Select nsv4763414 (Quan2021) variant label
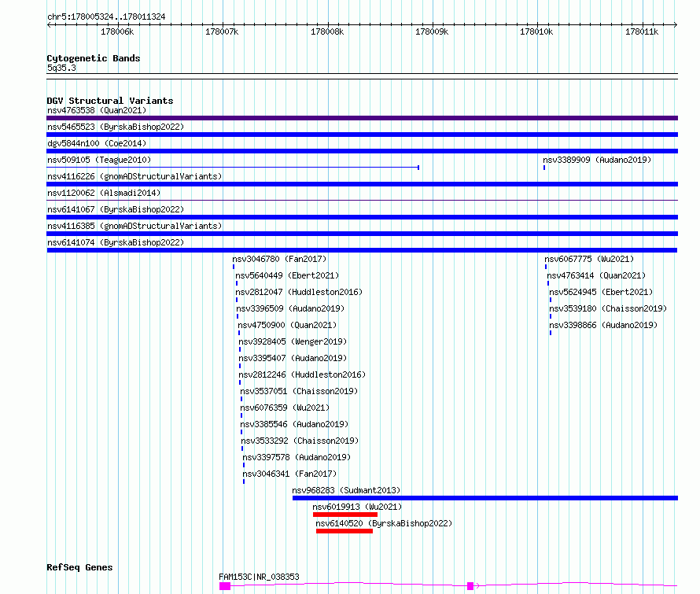The image size is (700, 594). click(x=596, y=275)
